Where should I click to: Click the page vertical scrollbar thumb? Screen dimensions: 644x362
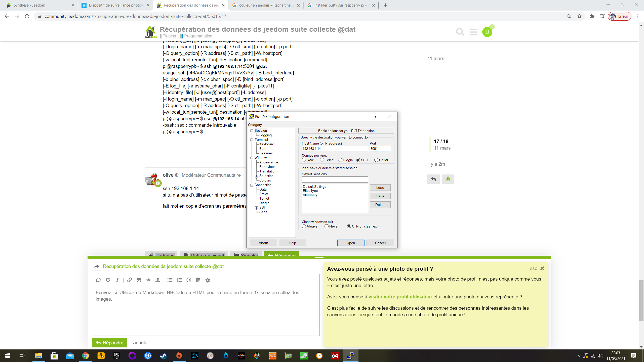click(641, 300)
